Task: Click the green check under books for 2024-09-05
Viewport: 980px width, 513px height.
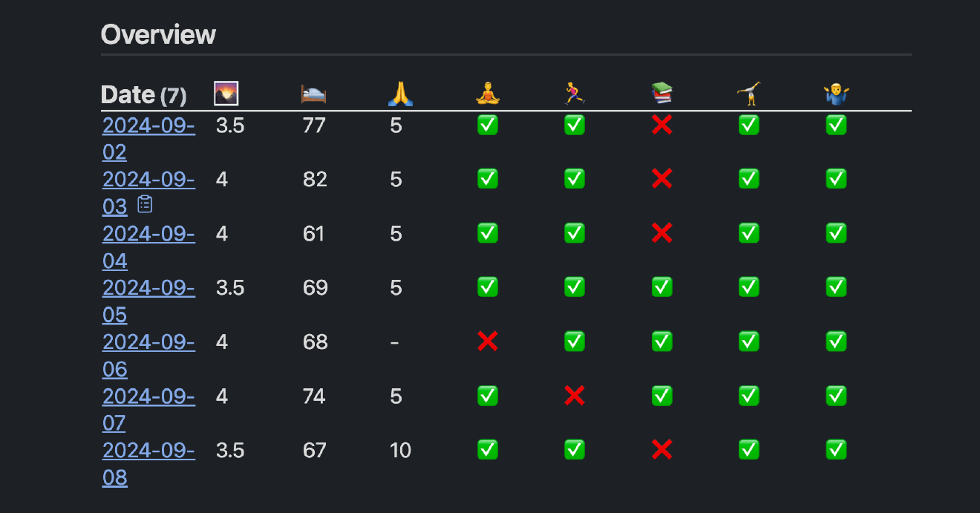Action: (x=661, y=287)
